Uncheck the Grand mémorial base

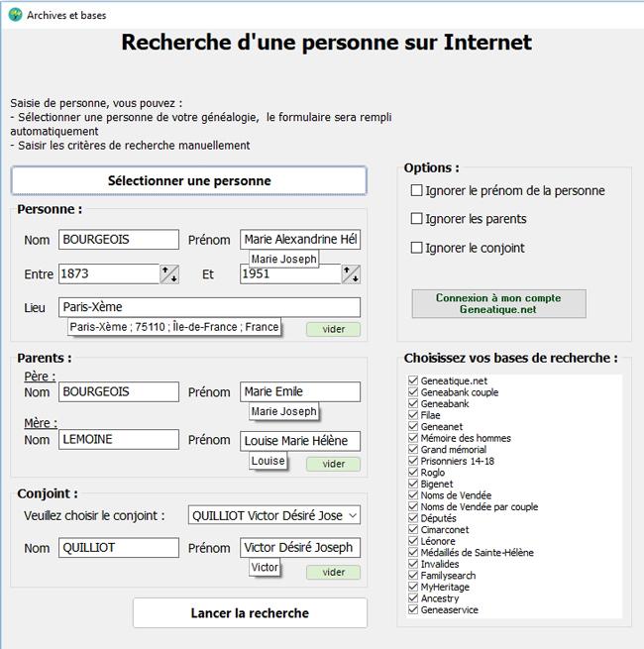413,449
